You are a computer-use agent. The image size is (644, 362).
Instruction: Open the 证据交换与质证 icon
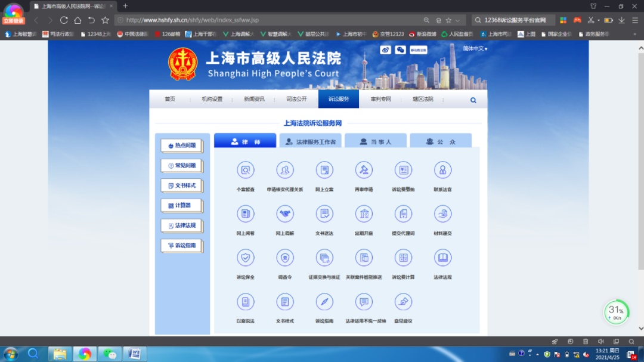point(324,258)
